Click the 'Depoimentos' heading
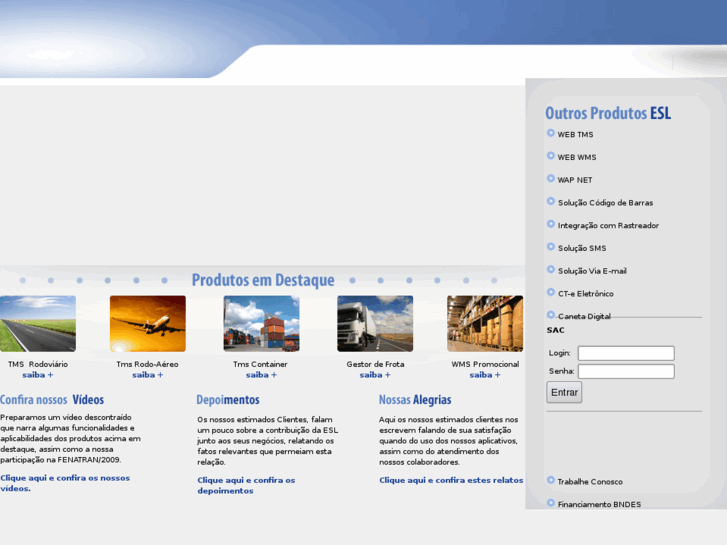 point(228,400)
